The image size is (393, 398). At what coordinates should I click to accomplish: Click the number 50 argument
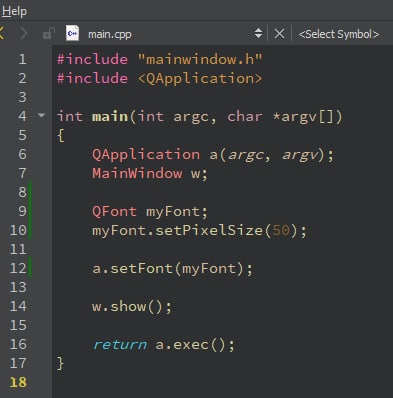coord(281,230)
